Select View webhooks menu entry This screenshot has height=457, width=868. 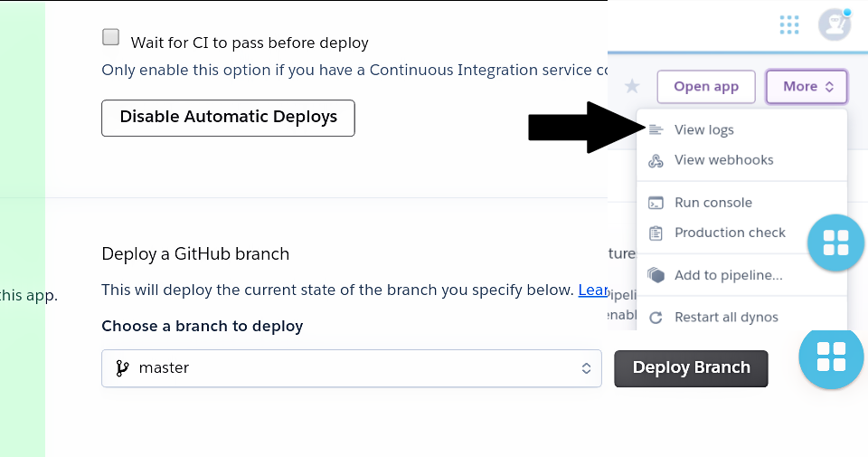[x=741, y=160]
